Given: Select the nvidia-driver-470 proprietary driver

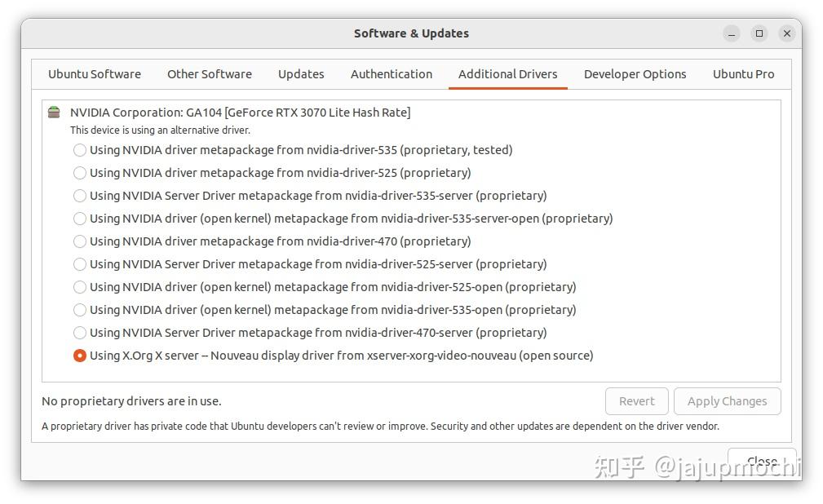Looking at the screenshot, I should pos(79,241).
